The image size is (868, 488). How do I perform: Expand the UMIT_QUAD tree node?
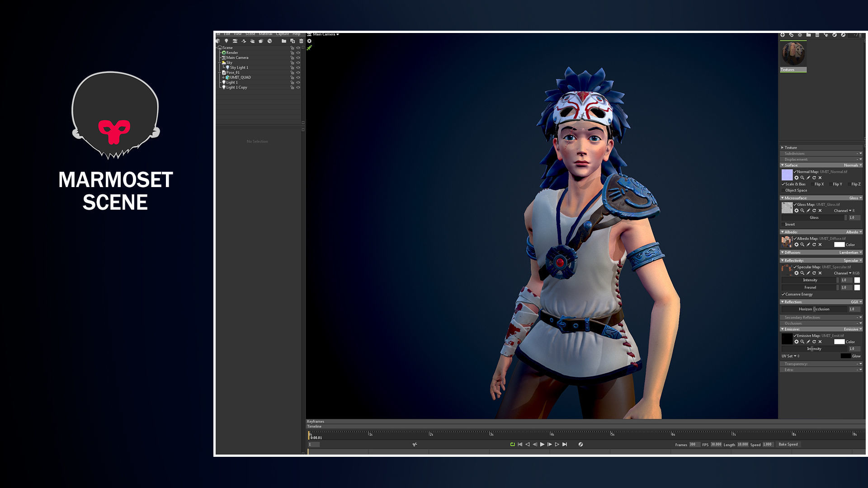pos(223,78)
